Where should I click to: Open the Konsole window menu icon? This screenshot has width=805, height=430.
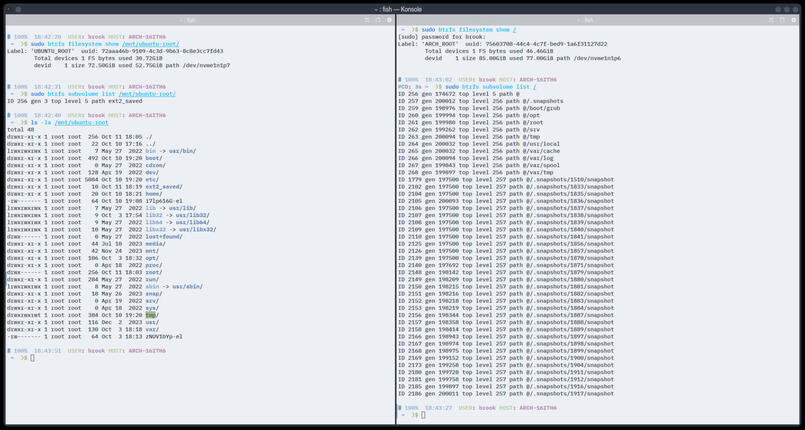[10, 9]
